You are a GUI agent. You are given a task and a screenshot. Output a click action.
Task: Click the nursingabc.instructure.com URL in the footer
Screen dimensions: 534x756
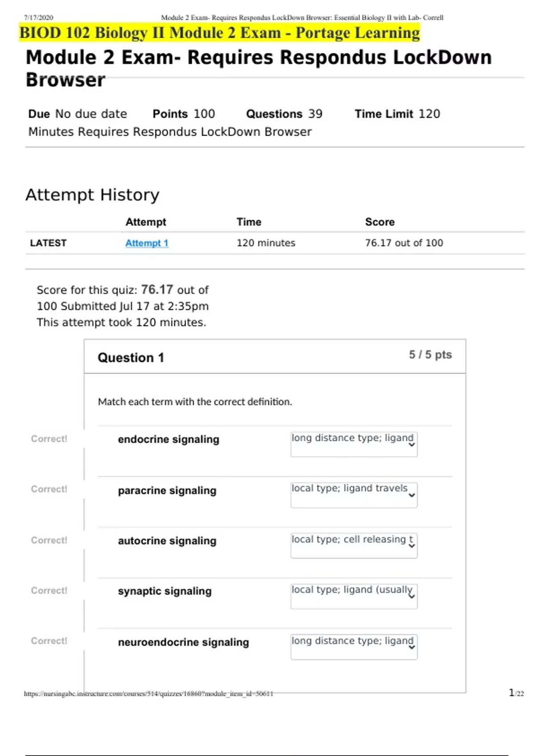tap(148, 694)
